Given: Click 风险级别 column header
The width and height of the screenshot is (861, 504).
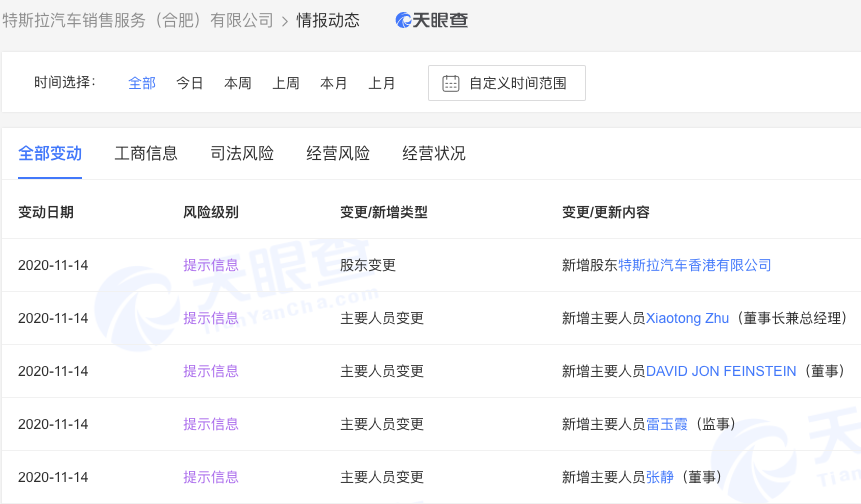Looking at the screenshot, I should pyautogui.click(x=211, y=212).
